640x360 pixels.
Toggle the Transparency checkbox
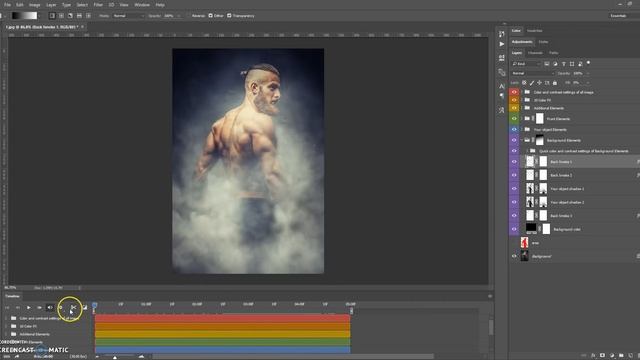tap(229, 16)
